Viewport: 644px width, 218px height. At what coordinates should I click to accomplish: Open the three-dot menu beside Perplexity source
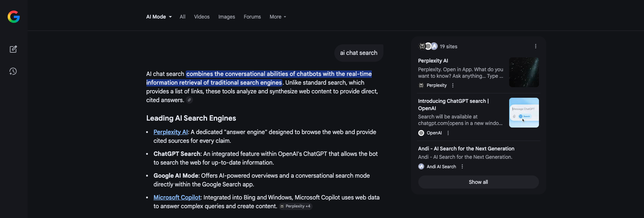pos(452,85)
